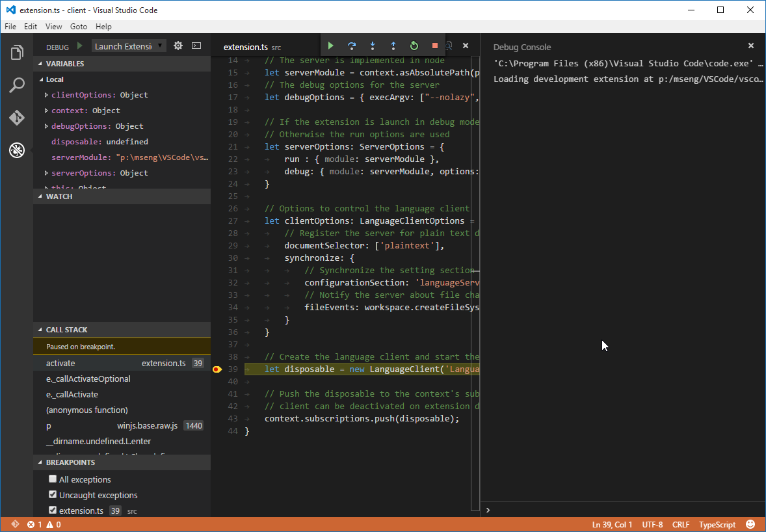Expand the clientOptions variable
Image resolution: width=766 pixels, height=532 pixels.
pos(46,95)
